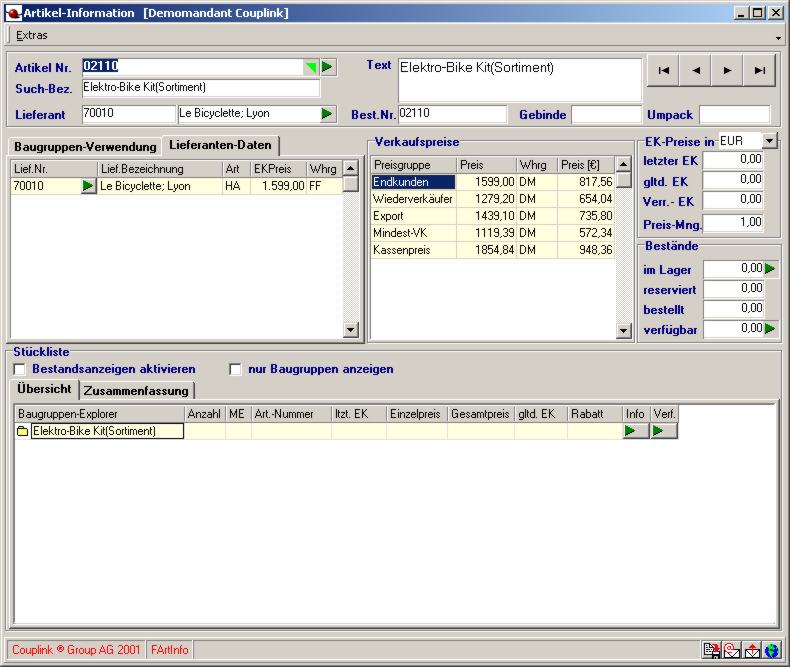
Task: Click the Such-Bez. input field
Action: [x=200, y=88]
